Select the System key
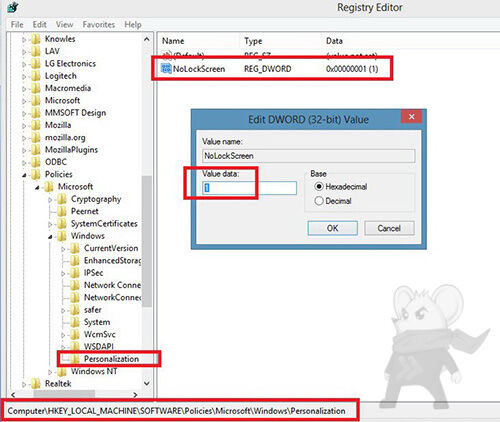 coord(97,322)
